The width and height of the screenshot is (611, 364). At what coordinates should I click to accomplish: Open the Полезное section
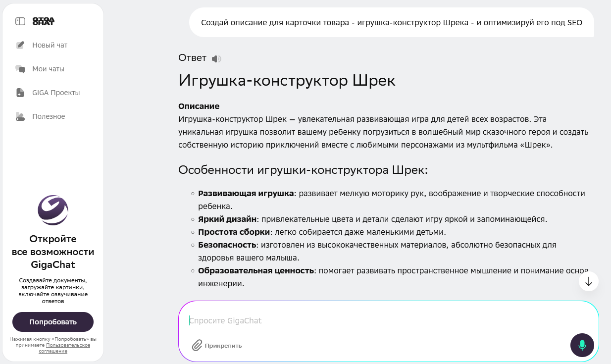point(49,116)
